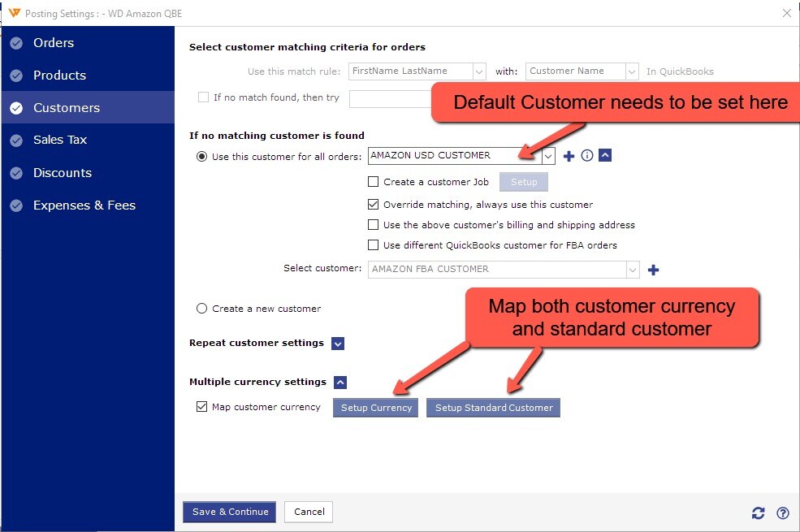Open the Customers section
Image resolution: width=800 pixels, height=532 pixels.
(88, 108)
